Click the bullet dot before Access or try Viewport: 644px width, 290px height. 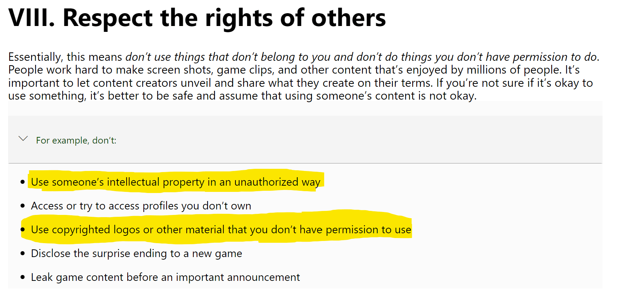[23, 206]
